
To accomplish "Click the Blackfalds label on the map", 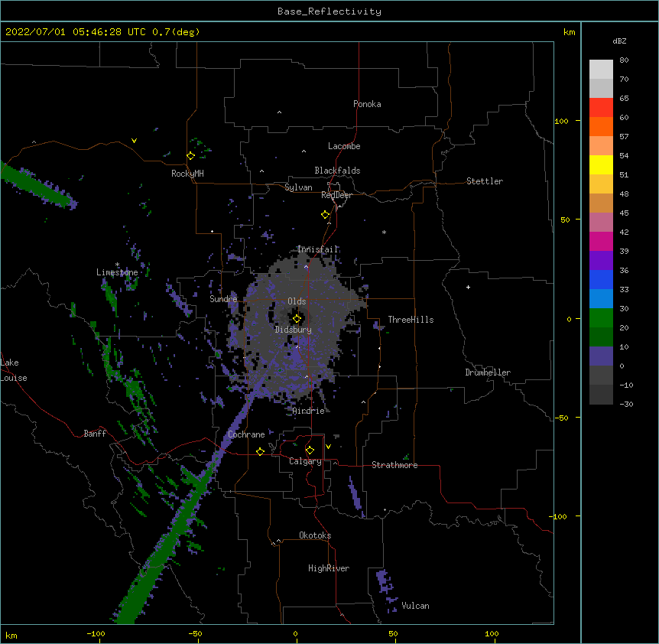I will point(337,171).
